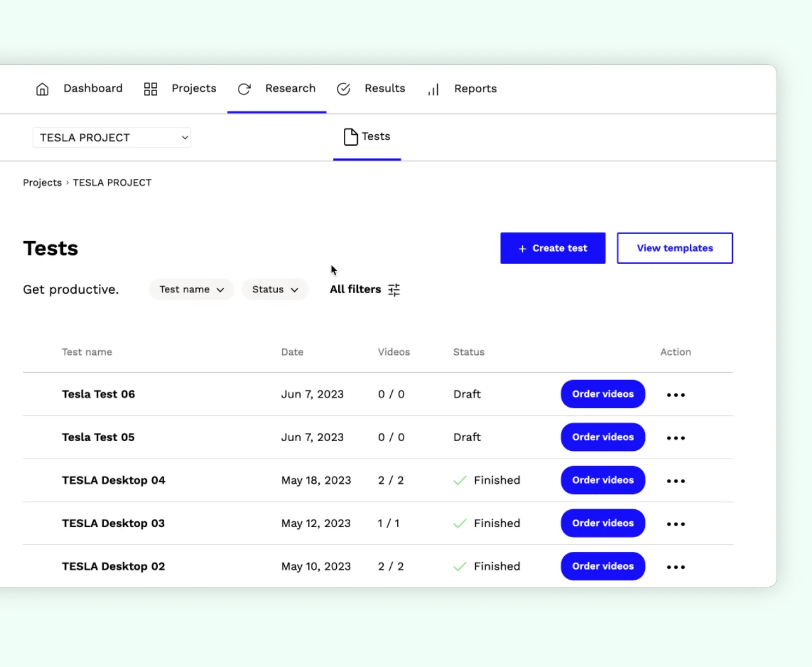Click Order videos for Tesla Test 05

(x=602, y=437)
